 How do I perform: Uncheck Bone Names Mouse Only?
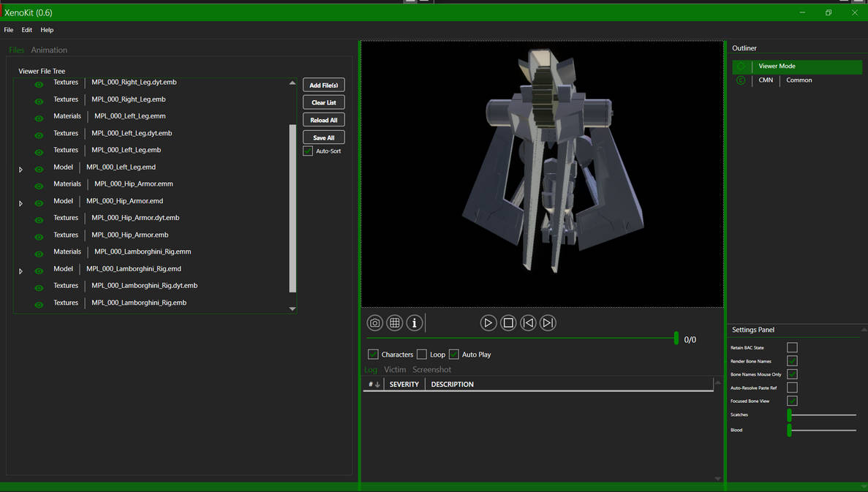[792, 374]
